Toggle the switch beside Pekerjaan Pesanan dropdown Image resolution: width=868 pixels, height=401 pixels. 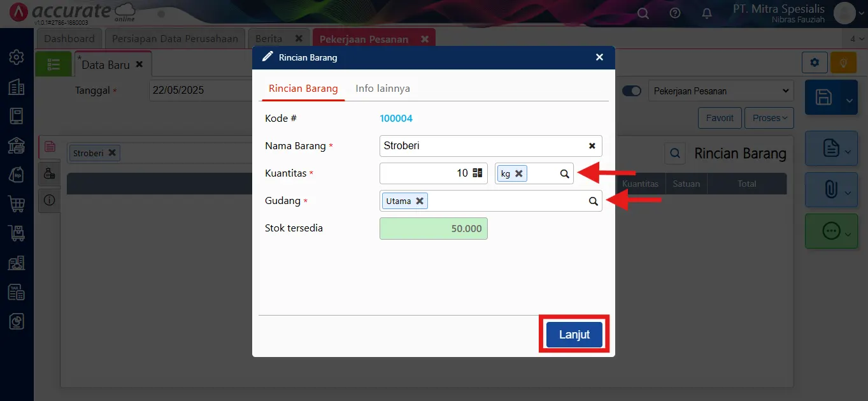point(632,91)
